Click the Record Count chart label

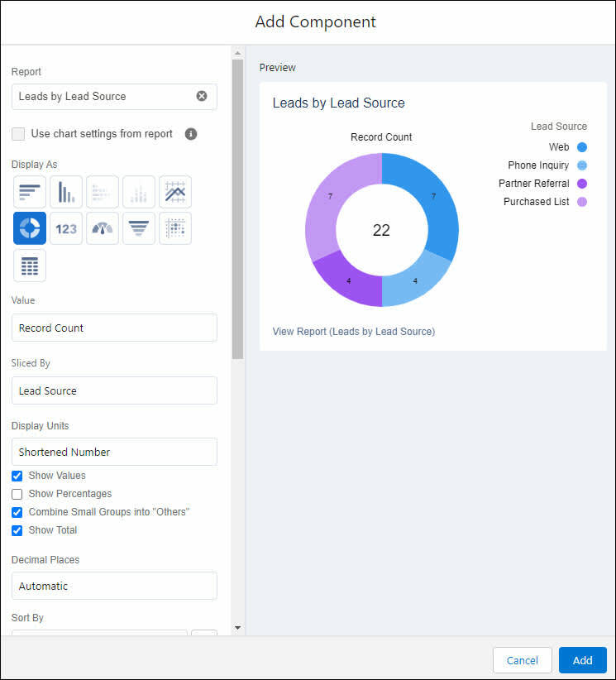pyautogui.click(x=381, y=137)
